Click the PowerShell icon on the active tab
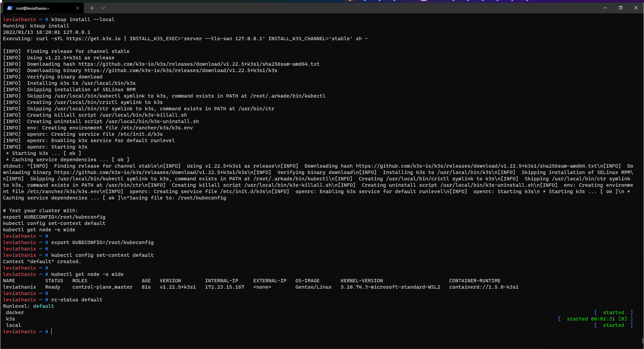 (x=9, y=8)
